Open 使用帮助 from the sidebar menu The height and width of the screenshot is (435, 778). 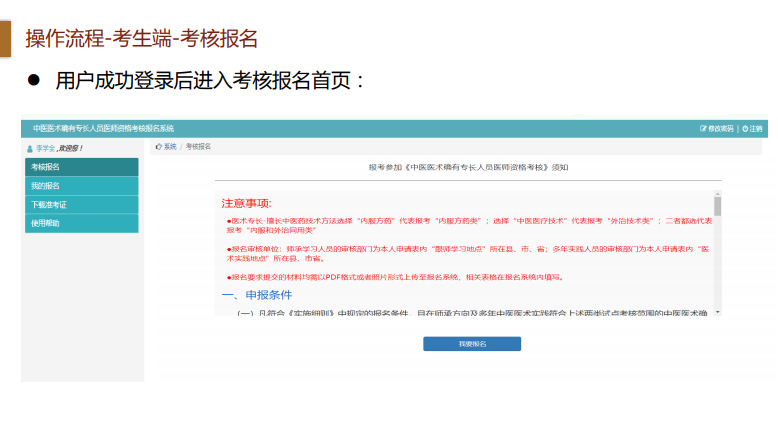81,223
